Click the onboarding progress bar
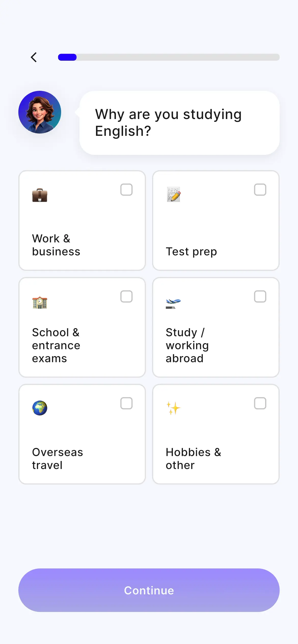Screen dimensions: 298x644 [169, 57]
